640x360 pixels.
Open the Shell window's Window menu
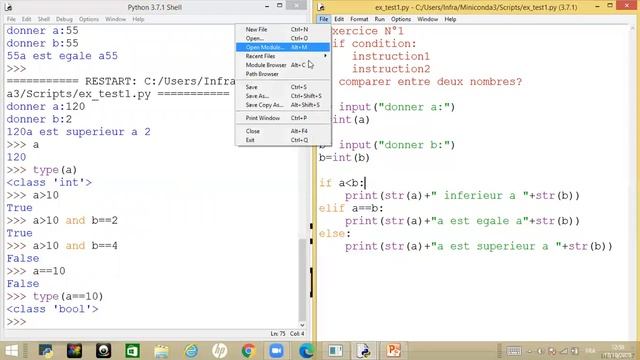click(x=116, y=19)
